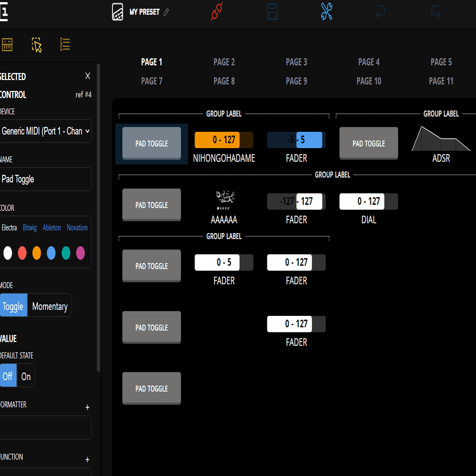
Task: Click the red MIDI connection icon
Action: (216, 11)
